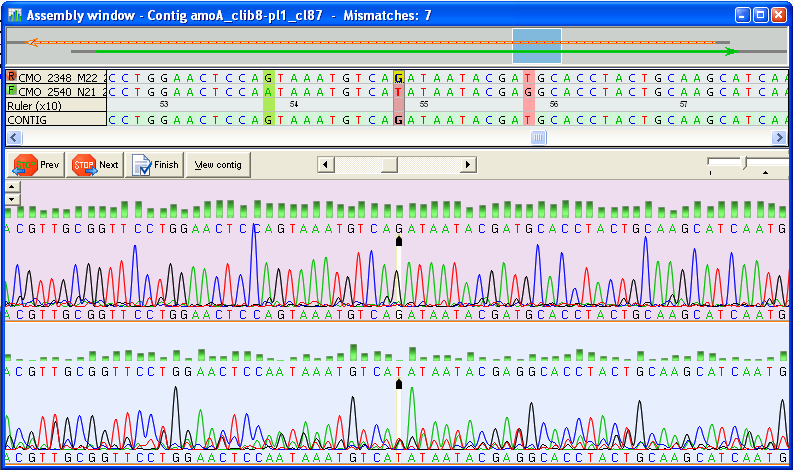The image size is (793, 470).
Task: Click pink-highlighted T in CMO 2348 row
Action: (528, 78)
